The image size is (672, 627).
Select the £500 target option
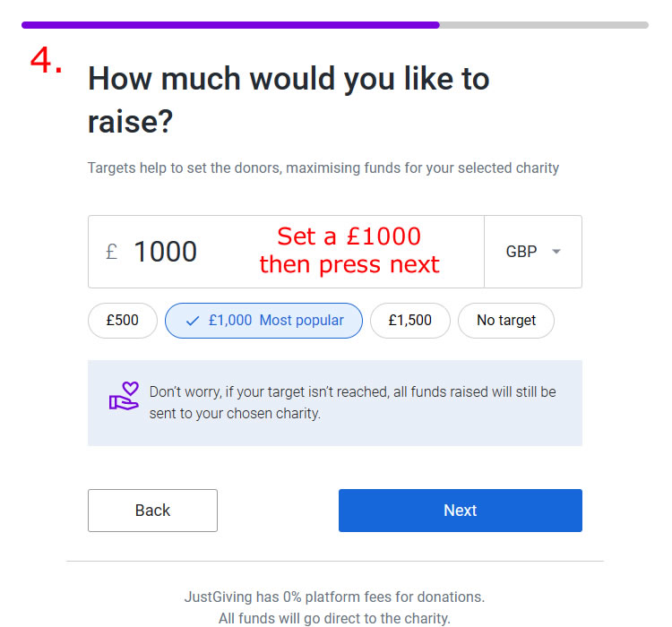123,321
